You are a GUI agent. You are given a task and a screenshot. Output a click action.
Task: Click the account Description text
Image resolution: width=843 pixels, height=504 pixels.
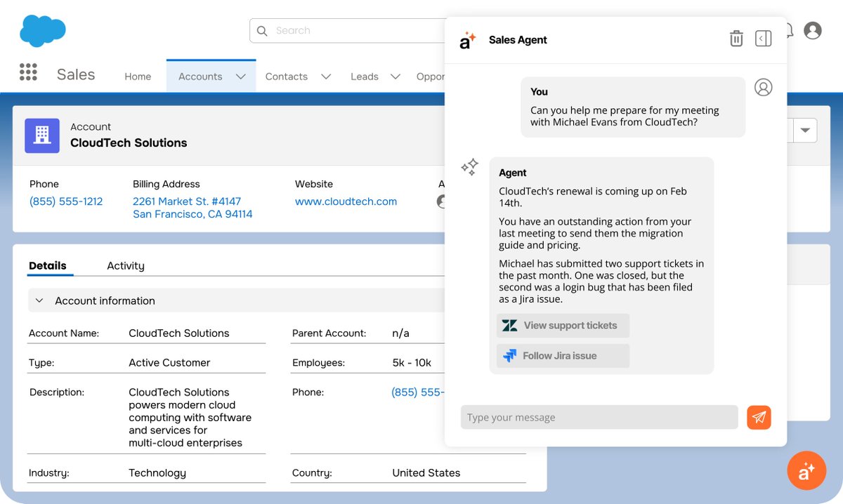tap(190, 418)
